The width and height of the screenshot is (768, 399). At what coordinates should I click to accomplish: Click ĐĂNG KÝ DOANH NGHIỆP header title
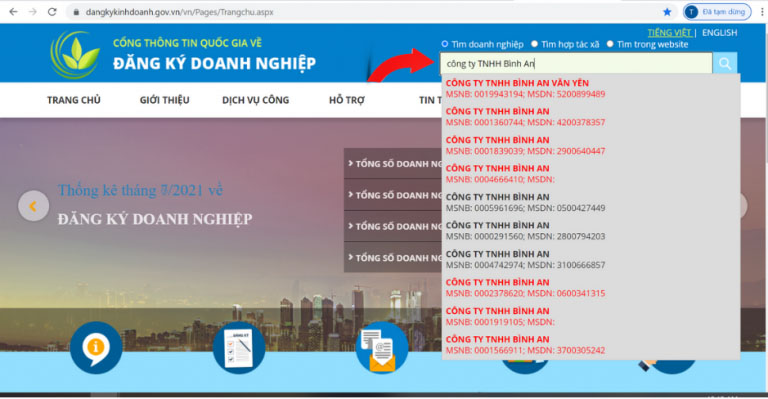point(215,64)
